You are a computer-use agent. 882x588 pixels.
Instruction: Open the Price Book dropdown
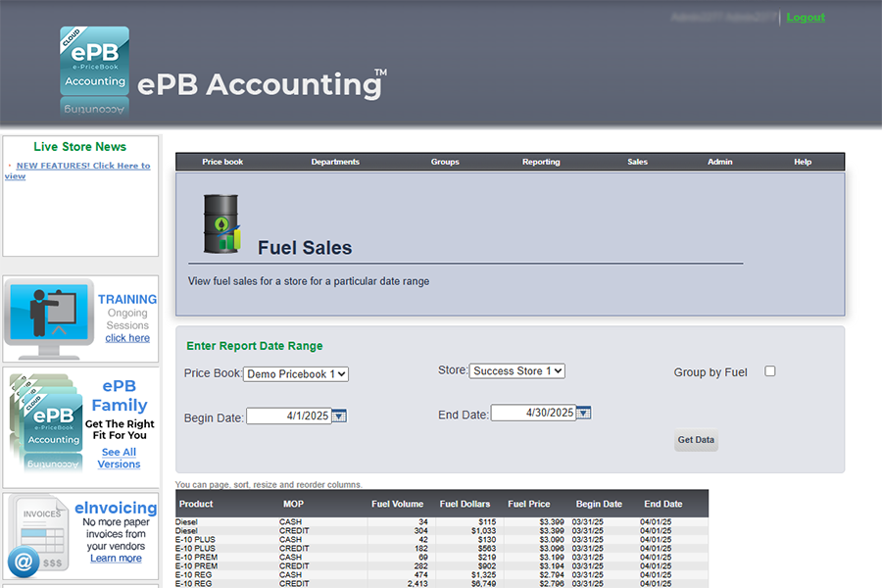click(x=296, y=374)
